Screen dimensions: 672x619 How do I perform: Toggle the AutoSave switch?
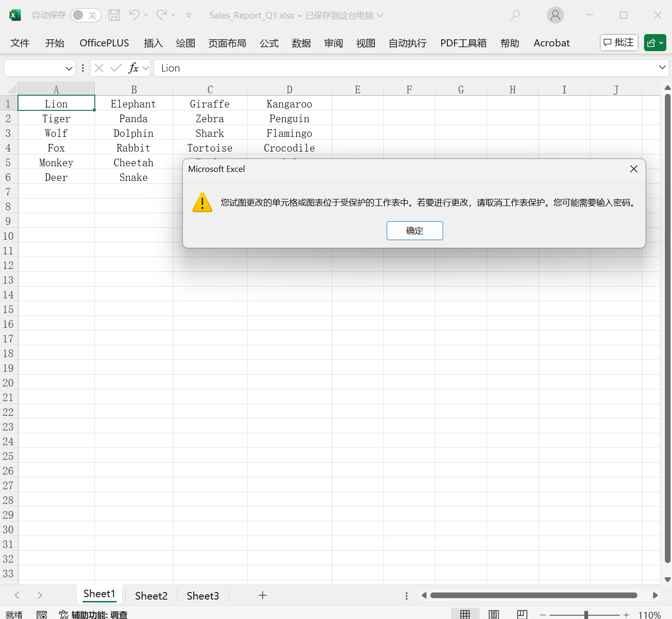tap(86, 15)
